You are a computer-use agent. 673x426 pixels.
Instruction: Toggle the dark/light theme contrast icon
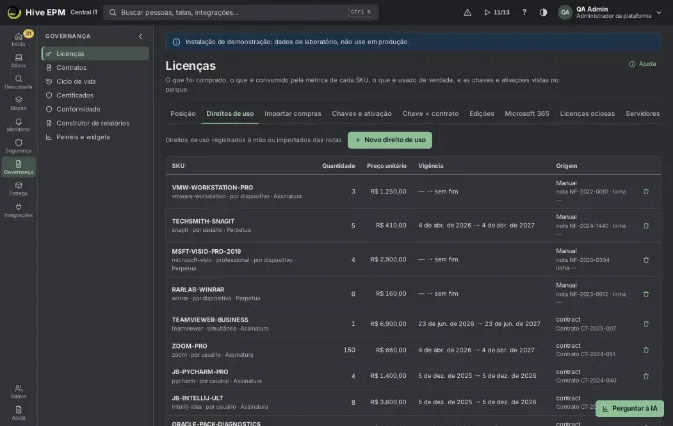pyautogui.click(x=543, y=12)
